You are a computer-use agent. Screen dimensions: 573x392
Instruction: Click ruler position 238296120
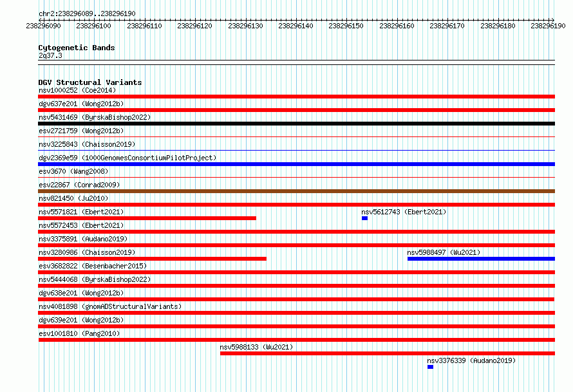click(195, 26)
